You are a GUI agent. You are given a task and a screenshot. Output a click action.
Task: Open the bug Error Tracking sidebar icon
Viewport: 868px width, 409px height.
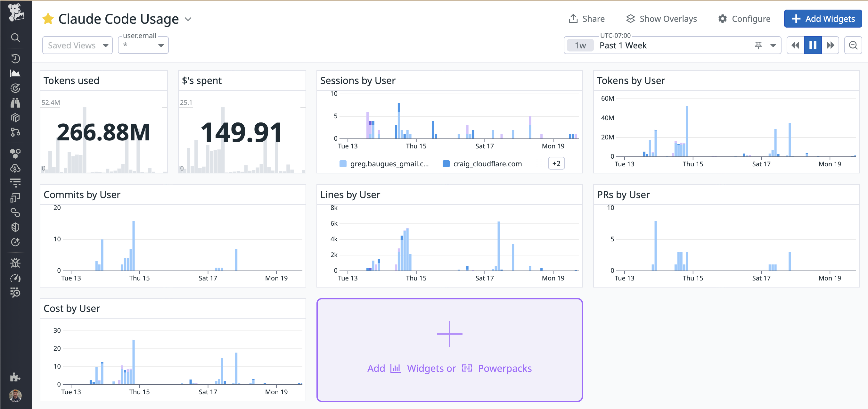pos(15,263)
